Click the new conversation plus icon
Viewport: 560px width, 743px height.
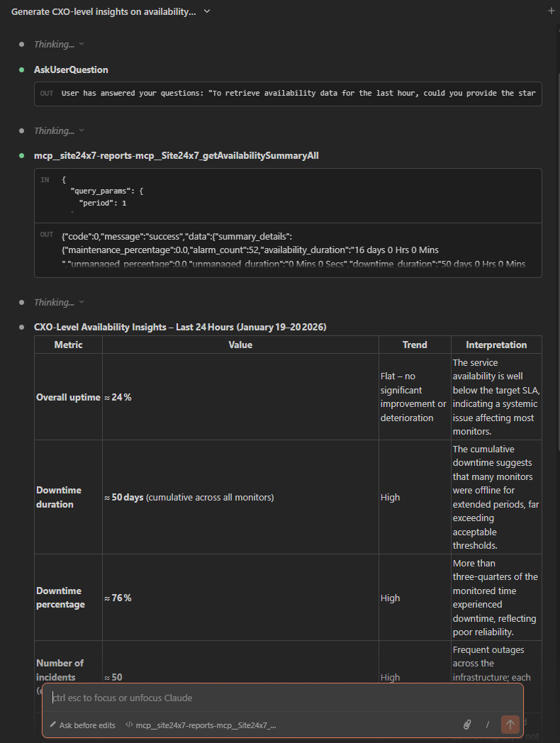coord(551,11)
